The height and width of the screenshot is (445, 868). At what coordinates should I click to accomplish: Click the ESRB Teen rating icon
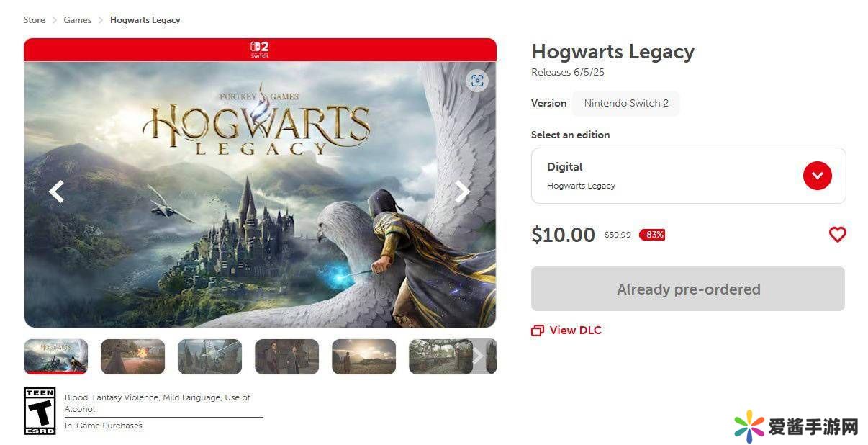[x=40, y=410]
